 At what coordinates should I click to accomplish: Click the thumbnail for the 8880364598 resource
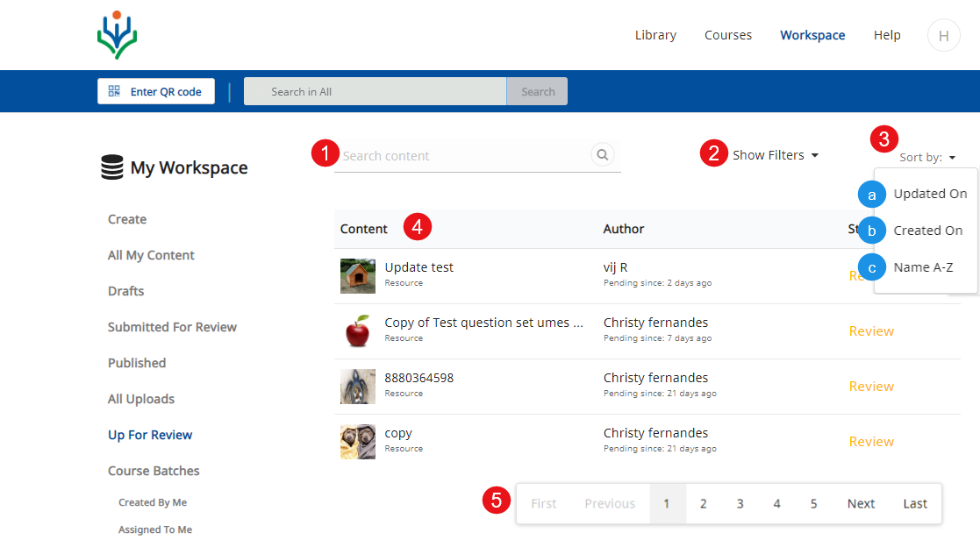(358, 387)
